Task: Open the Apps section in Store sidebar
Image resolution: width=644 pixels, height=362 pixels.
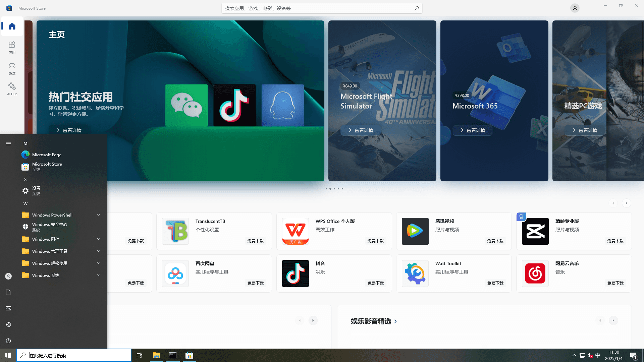Action: click(12, 47)
